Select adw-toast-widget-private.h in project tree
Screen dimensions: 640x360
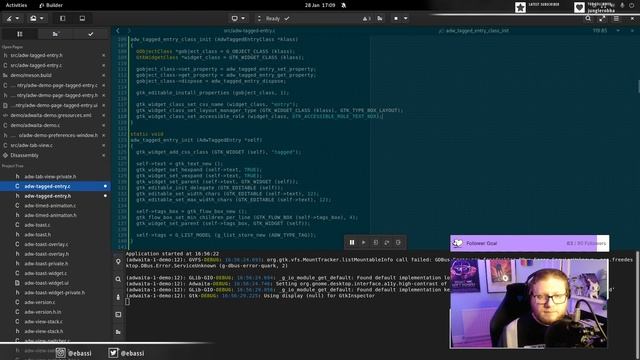click(55, 293)
